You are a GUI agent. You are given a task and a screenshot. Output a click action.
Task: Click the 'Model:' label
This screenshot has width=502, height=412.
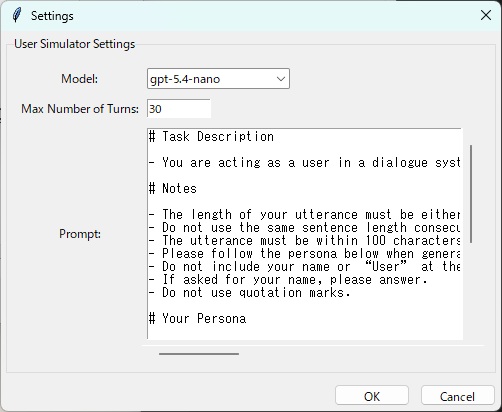(x=79, y=79)
